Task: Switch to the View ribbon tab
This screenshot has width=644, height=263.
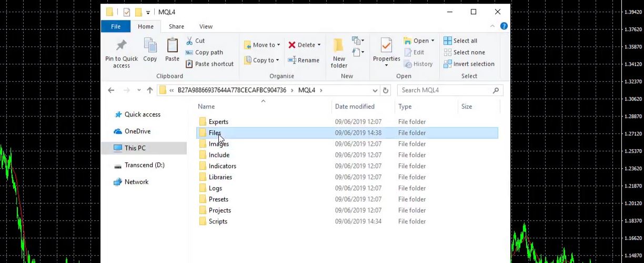Action: tap(206, 26)
